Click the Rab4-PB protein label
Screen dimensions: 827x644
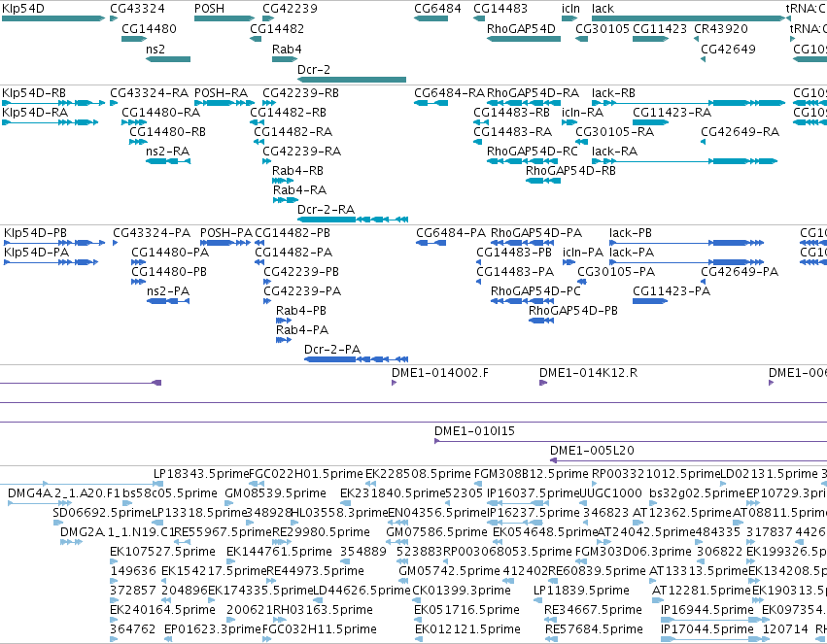[x=301, y=311]
